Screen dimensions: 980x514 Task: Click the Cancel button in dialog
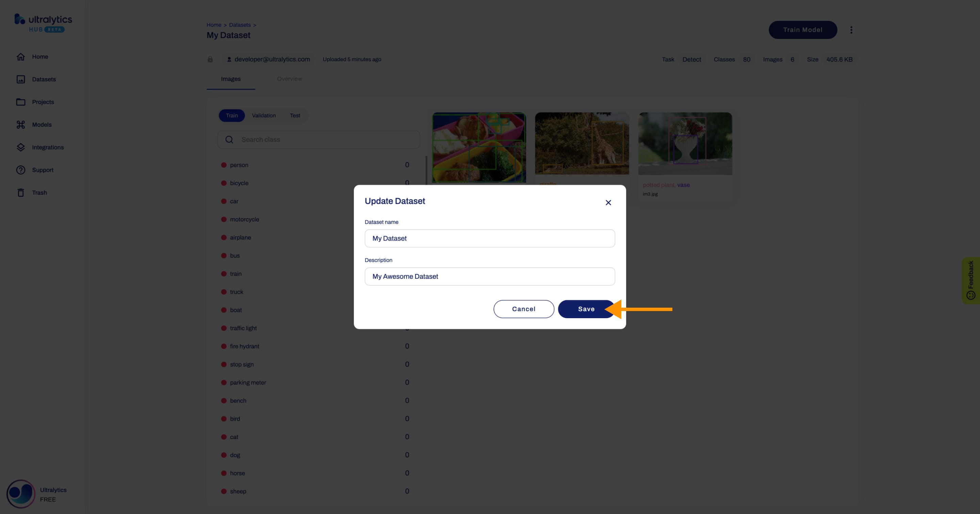pyautogui.click(x=523, y=309)
